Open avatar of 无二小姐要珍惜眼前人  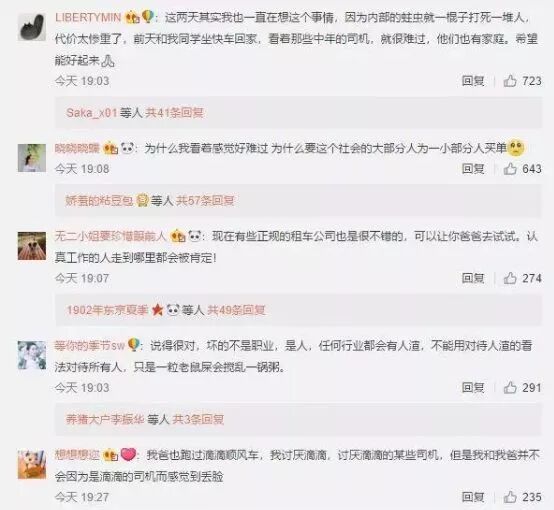pos(32,246)
